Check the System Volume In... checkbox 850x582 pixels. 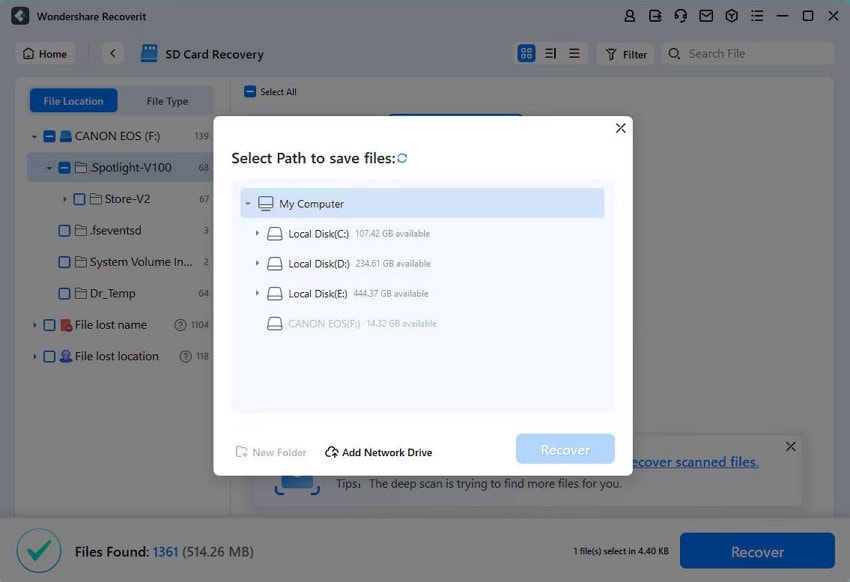click(x=64, y=262)
